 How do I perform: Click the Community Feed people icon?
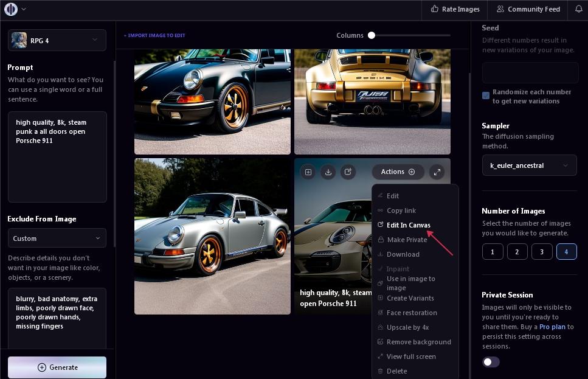[500, 9]
